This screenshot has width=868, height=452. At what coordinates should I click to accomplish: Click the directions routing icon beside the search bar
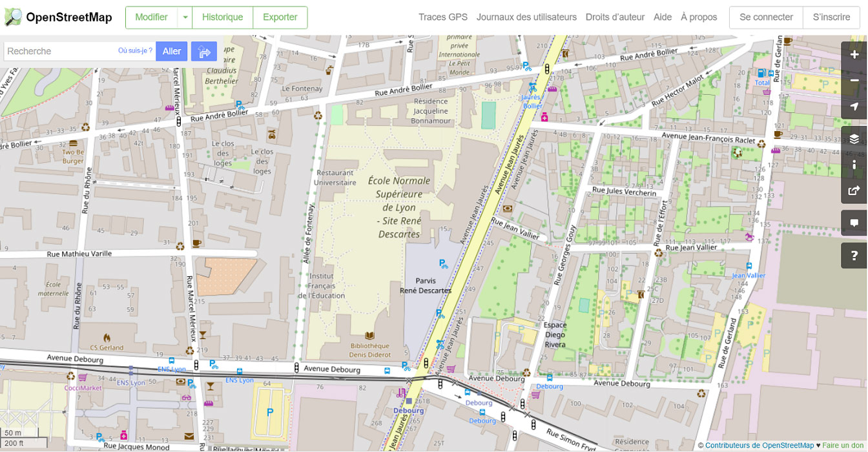point(203,50)
